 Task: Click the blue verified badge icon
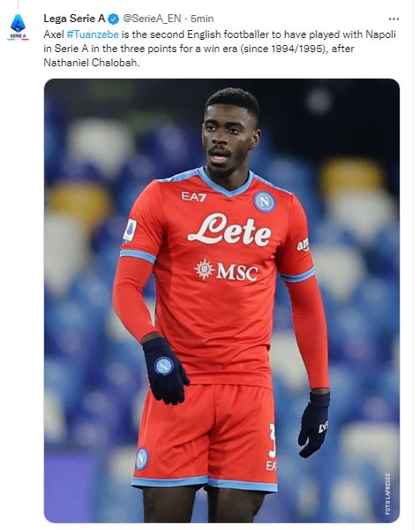(113, 19)
